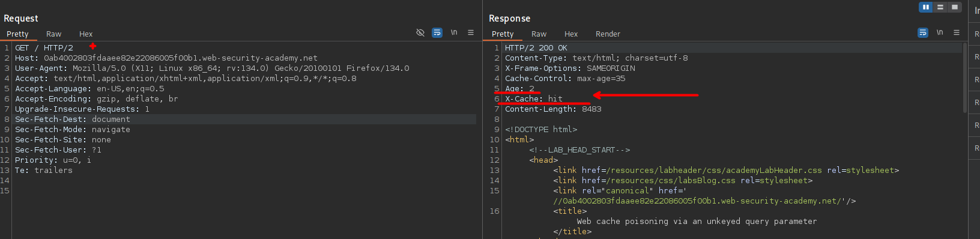Open the Request panel options menu
This screenshot has width=980, height=239.
point(471,32)
